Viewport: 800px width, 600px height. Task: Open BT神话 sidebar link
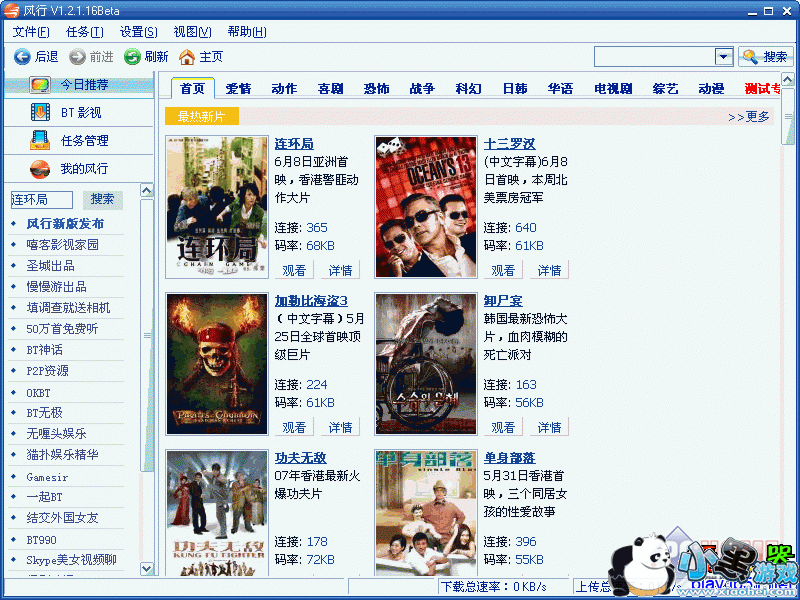[x=44, y=350]
